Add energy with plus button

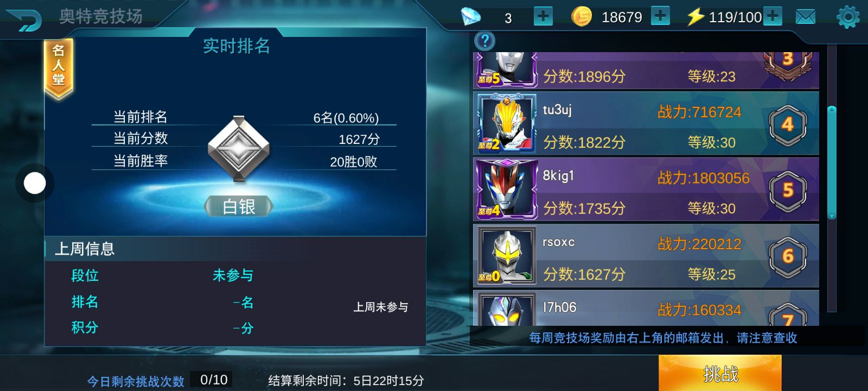[x=773, y=16]
